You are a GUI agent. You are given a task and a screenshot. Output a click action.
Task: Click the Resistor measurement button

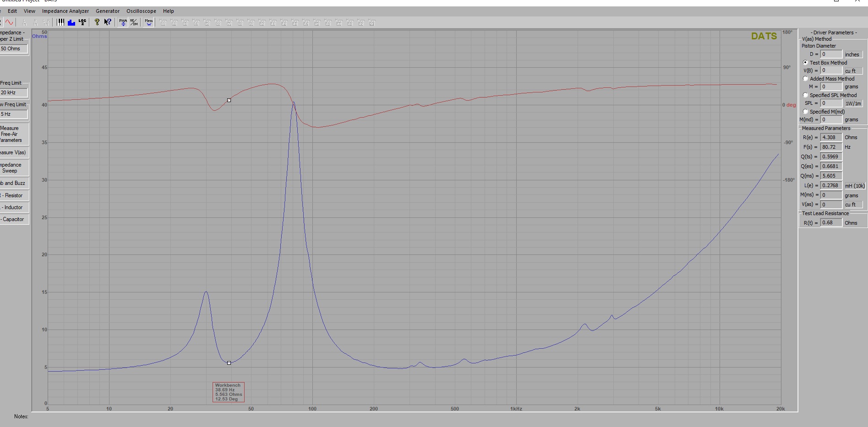click(14, 195)
